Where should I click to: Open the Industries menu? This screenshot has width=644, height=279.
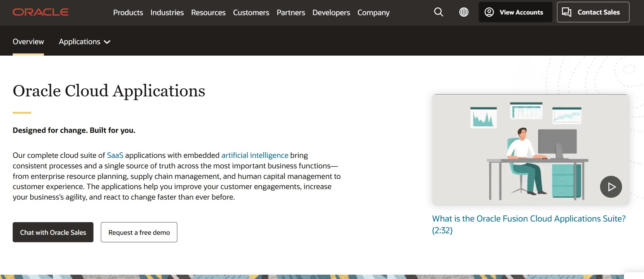167,13
